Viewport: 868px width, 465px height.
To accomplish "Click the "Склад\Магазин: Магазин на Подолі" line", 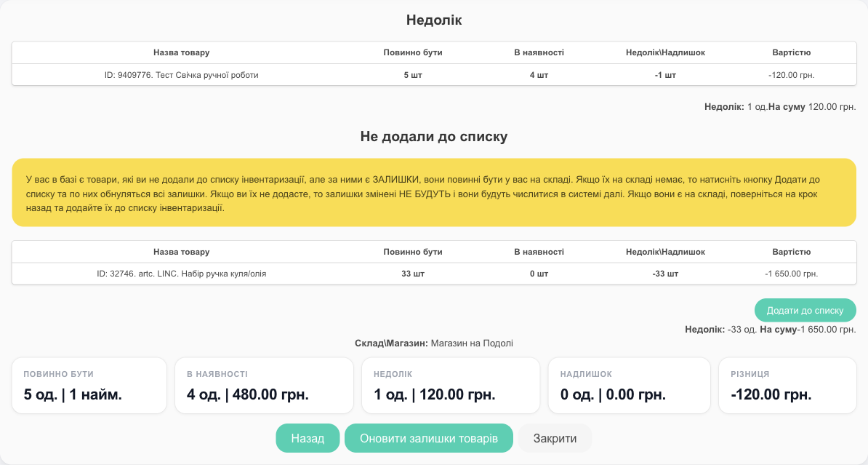I will tap(434, 343).
